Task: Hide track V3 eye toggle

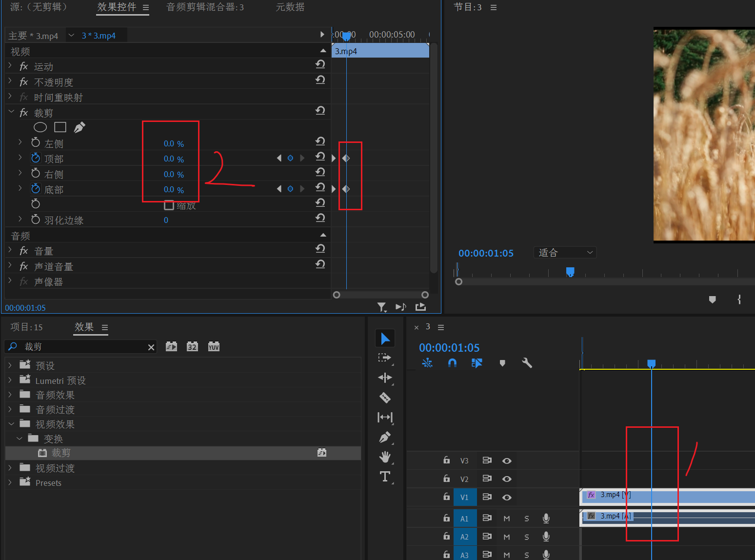Action: tap(507, 460)
